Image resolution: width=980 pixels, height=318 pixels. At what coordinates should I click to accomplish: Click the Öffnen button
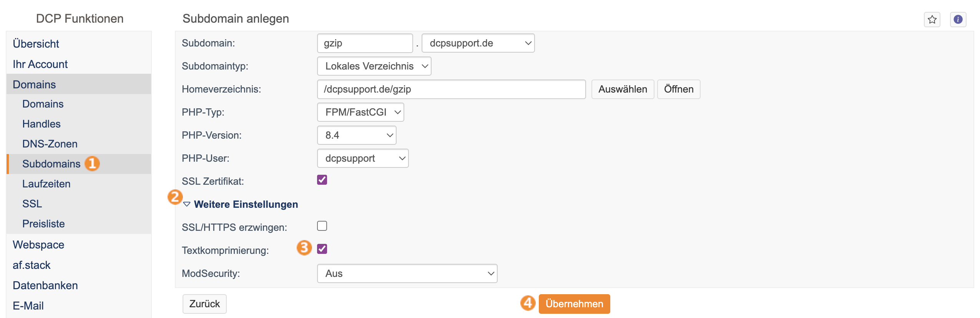click(679, 89)
